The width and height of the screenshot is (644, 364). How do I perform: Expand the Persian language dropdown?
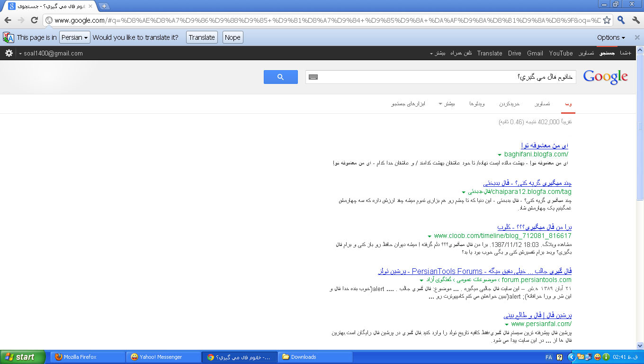(x=74, y=37)
